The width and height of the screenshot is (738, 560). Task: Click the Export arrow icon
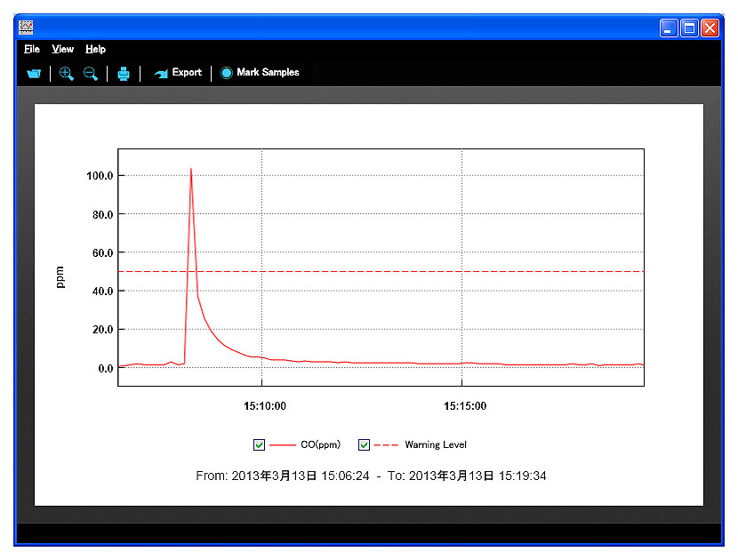[161, 74]
